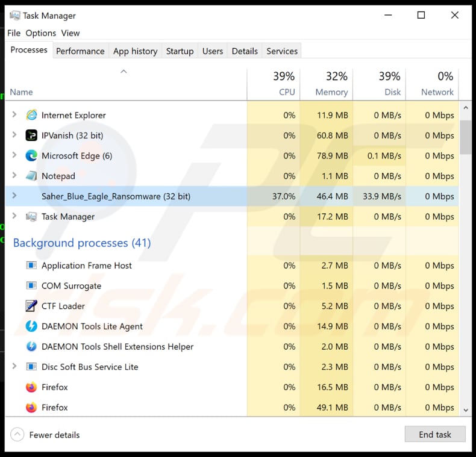Click the DAEMON Tools Shell Extensions Helper icon
The width and height of the screenshot is (476, 457).
(31, 346)
